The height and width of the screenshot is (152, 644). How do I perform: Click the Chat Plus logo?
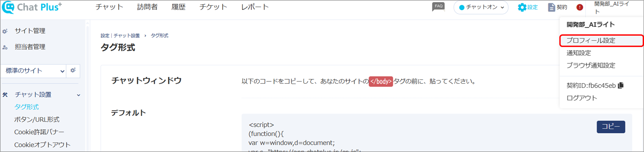pyautogui.click(x=32, y=7)
